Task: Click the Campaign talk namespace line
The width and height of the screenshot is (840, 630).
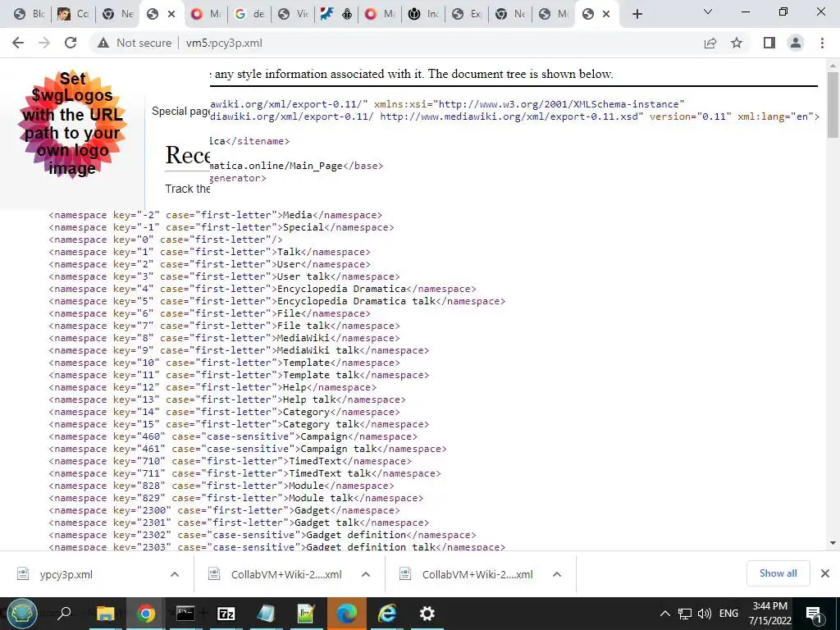Action: coord(248,449)
